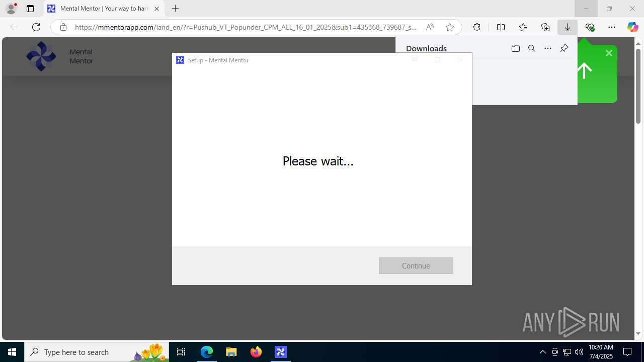Open Task View on the taskbar
Image resolution: width=644 pixels, height=362 pixels.
181,352
